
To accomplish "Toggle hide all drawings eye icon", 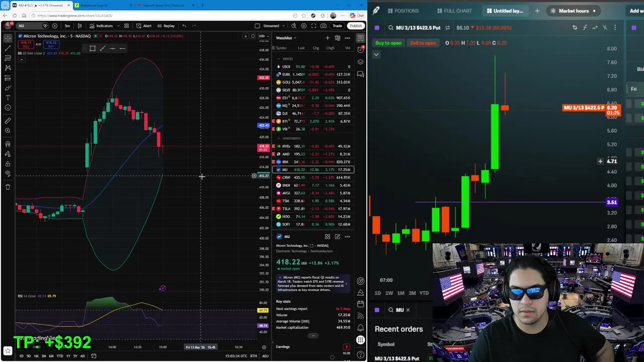I will click(8, 174).
